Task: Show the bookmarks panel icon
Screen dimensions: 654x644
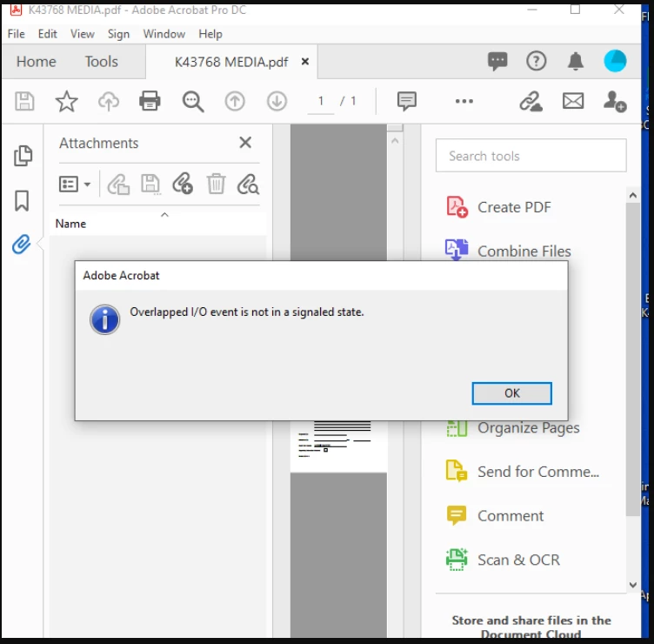Action: coord(22,201)
